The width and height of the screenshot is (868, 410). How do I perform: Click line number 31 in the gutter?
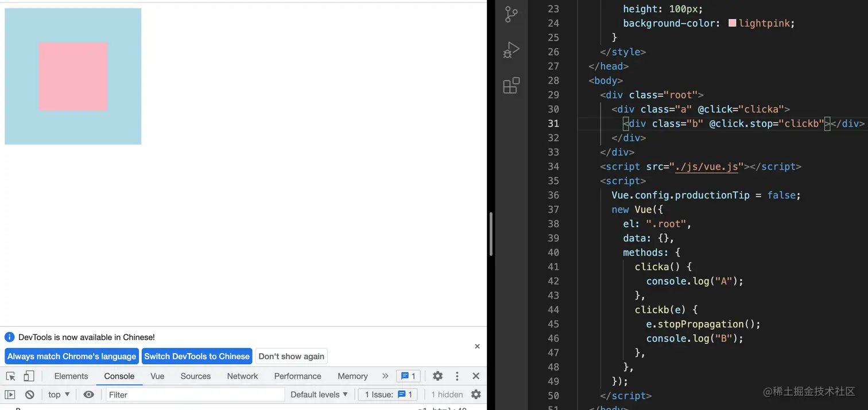(553, 124)
